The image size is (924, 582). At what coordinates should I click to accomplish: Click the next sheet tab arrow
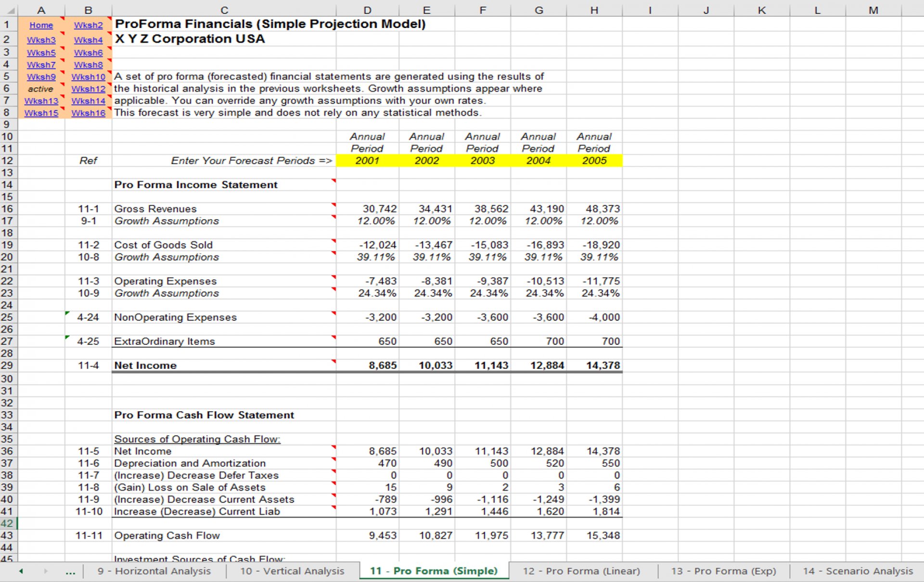pos(46,571)
